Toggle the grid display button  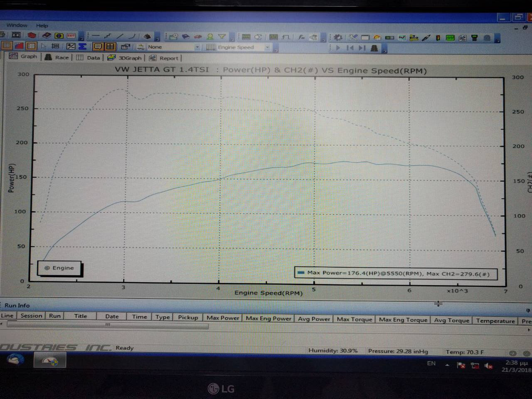click(x=7, y=46)
